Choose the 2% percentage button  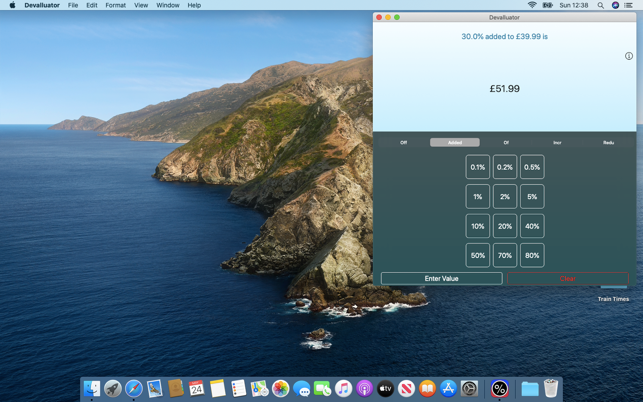pyautogui.click(x=505, y=196)
